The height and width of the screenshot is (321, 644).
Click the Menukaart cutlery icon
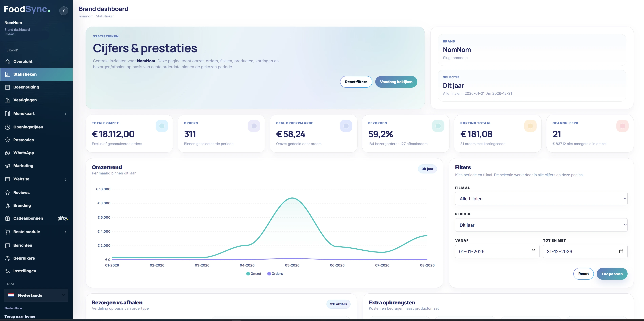pos(8,114)
